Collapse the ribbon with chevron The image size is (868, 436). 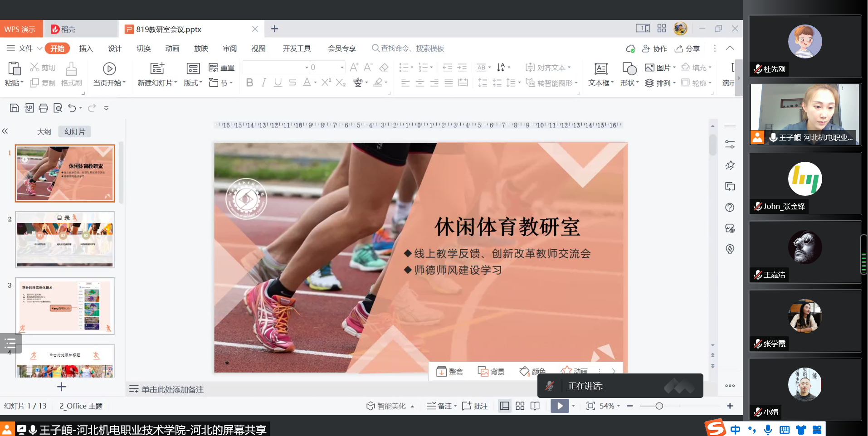730,48
